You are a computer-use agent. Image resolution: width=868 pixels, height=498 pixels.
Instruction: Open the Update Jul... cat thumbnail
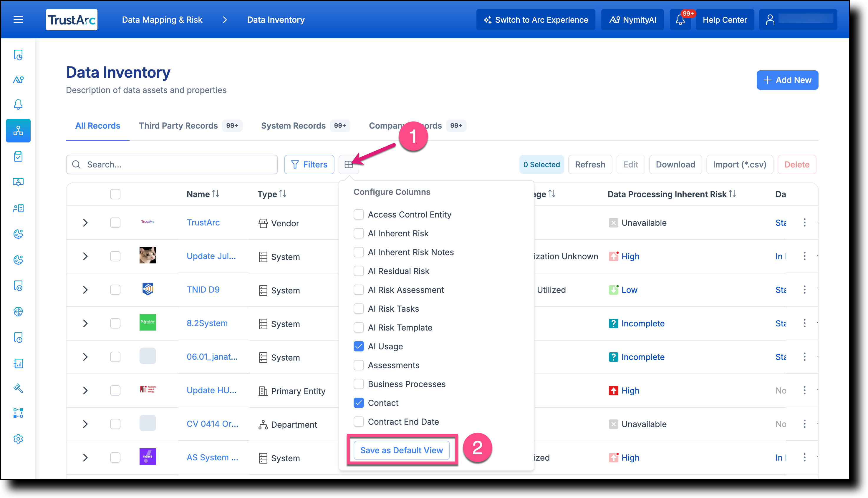click(x=148, y=255)
